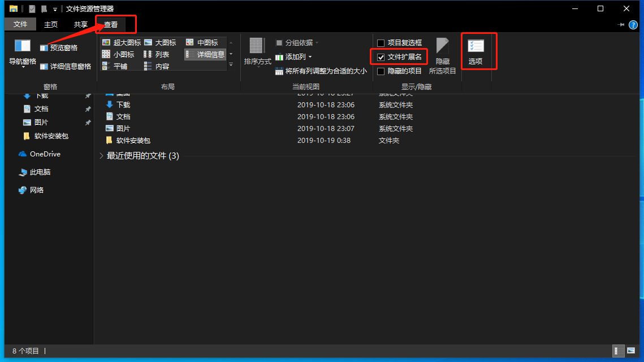
Task: Open the 排序方式 sort by menu
Action: pos(257,52)
